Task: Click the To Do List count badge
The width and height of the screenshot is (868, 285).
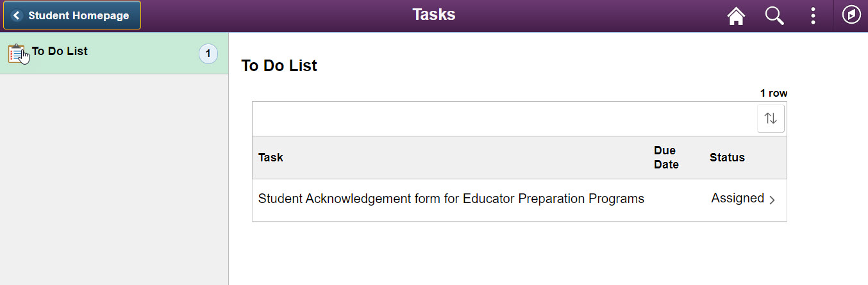Action: tap(208, 54)
